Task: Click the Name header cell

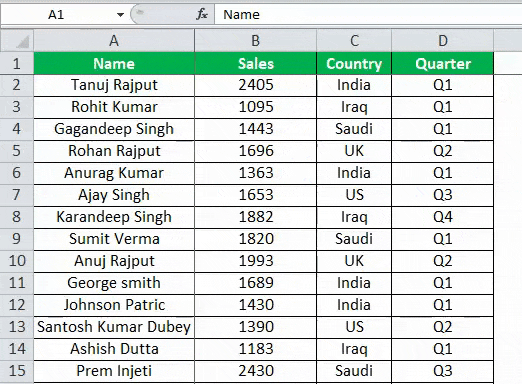Action: coord(114,63)
